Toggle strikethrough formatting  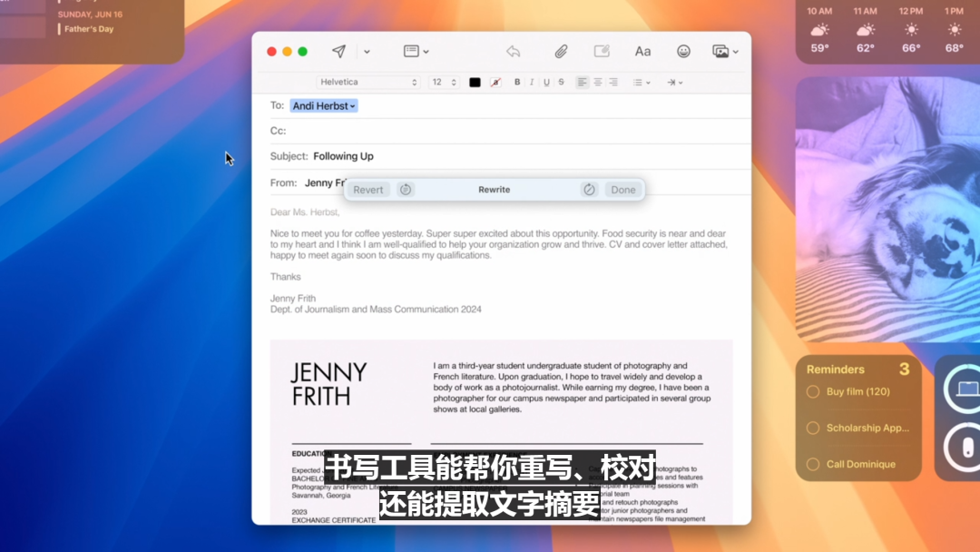[x=562, y=82]
